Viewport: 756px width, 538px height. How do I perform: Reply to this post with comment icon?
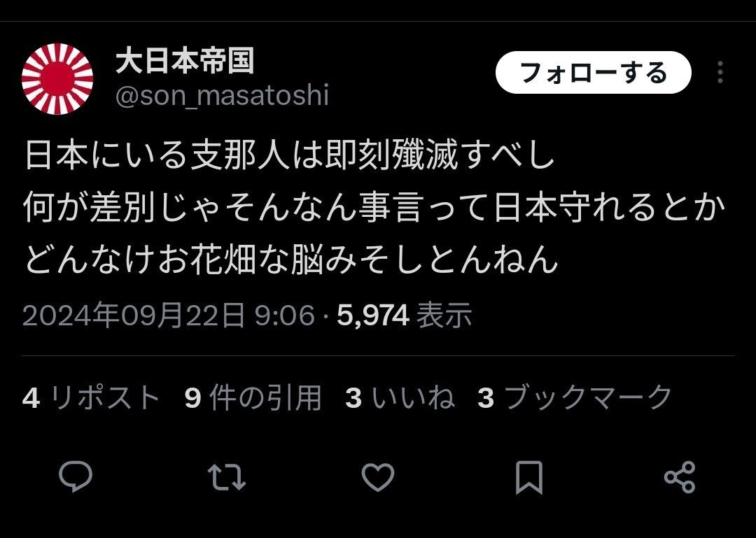[76, 476]
